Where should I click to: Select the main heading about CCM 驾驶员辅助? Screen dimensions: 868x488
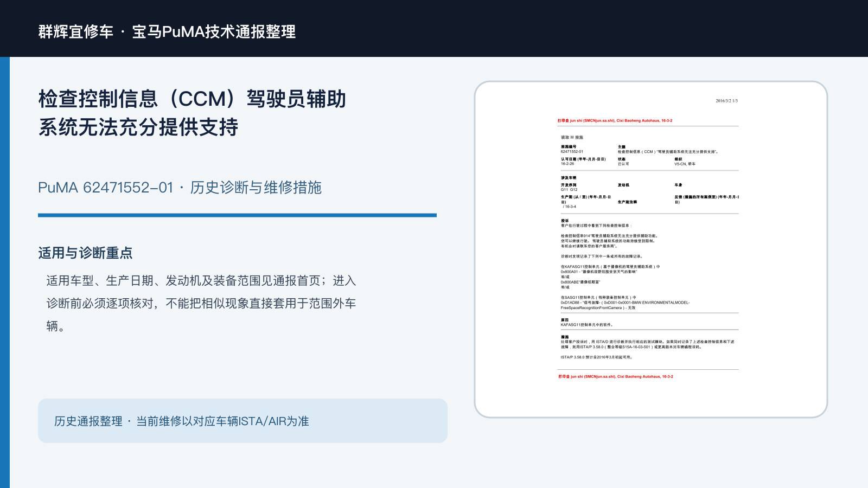pyautogui.click(x=192, y=113)
